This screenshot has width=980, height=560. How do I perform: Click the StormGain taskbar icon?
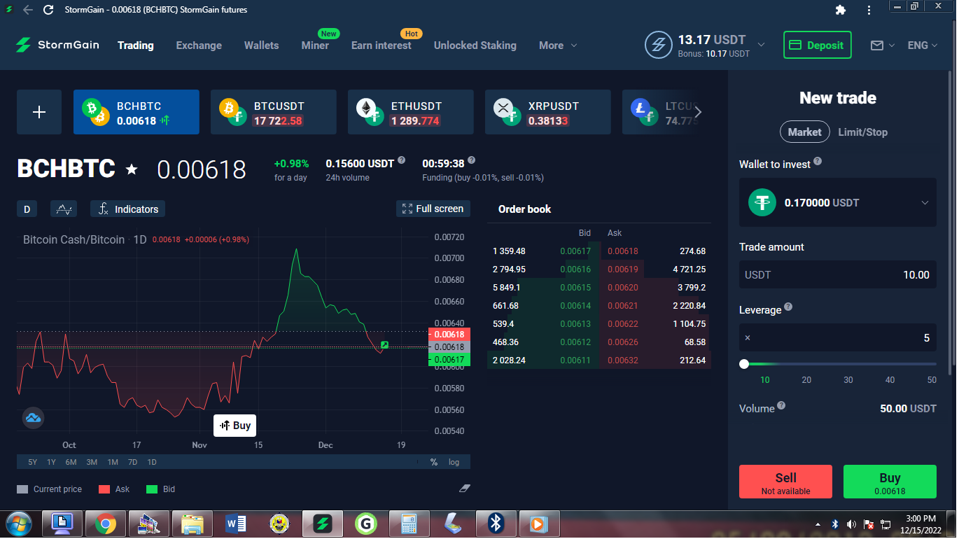pyautogui.click(x=323, y=524)
